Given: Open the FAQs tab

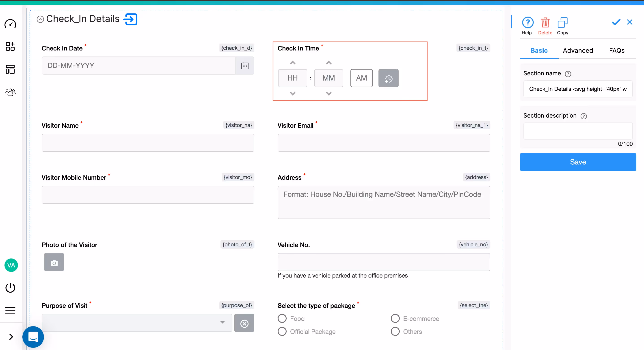Looking at the screenshot, I should pyautogui.click(x=616, y=50).
